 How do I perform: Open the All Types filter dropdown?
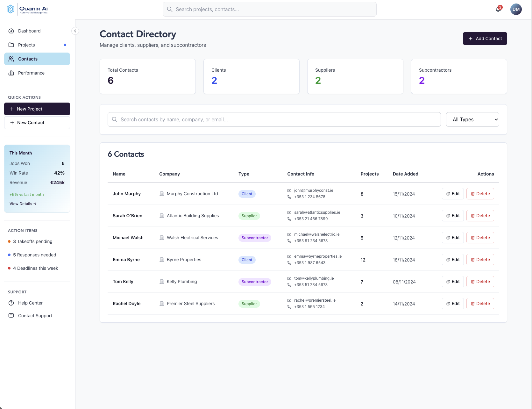pos(472,119)
